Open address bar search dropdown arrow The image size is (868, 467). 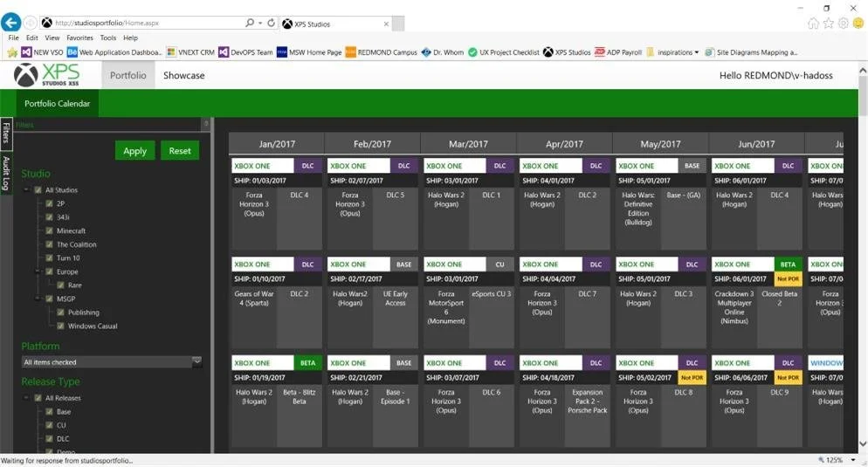260,24
